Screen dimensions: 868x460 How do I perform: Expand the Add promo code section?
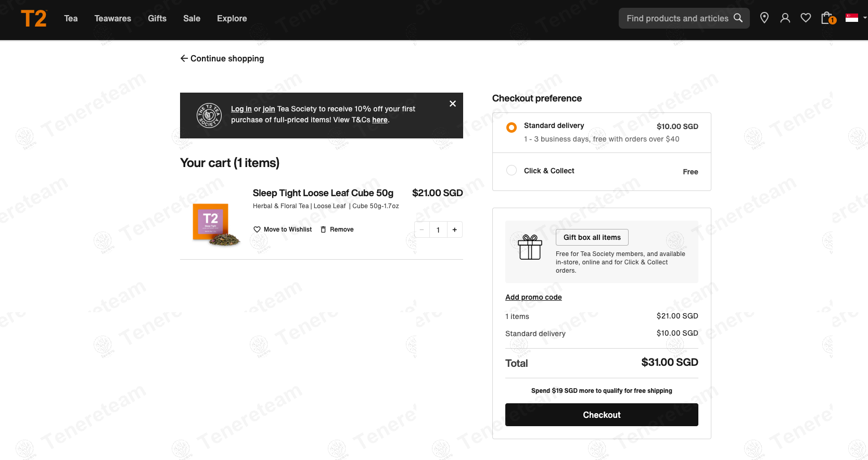point(533,297)
